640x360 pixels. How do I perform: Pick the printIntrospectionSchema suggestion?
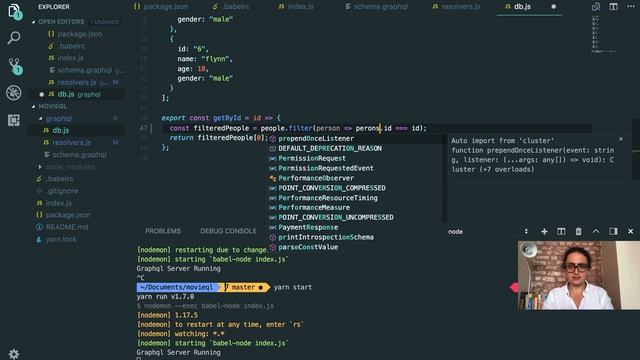(x=357, y=237)
